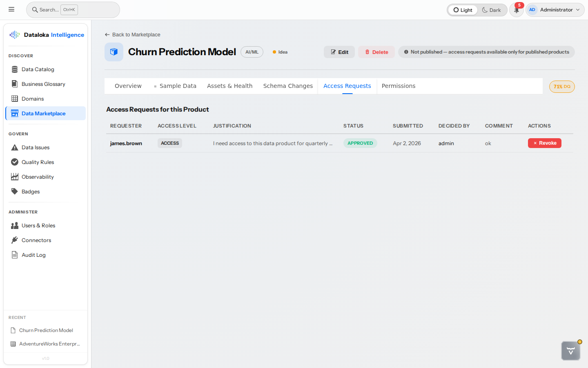
Task: Toggle the hamburger menu
Action: 11,9
